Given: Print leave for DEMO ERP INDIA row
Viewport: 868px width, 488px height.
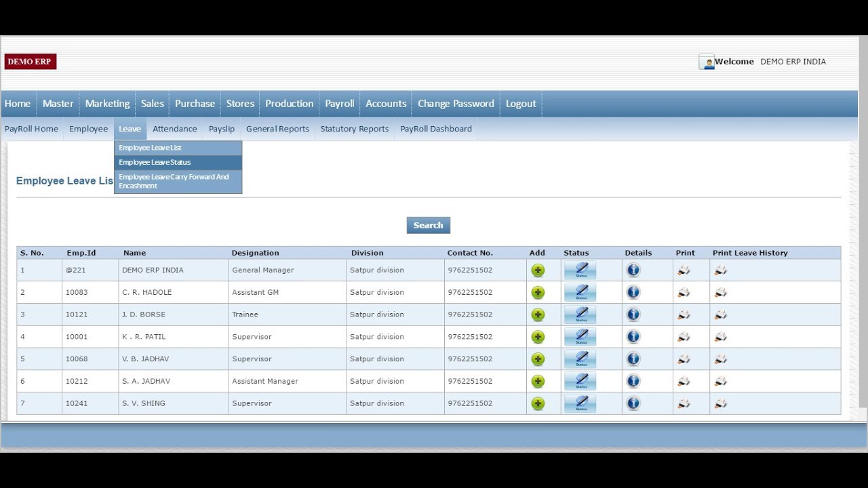Looking at the screenshot, I should coord(684,270).
